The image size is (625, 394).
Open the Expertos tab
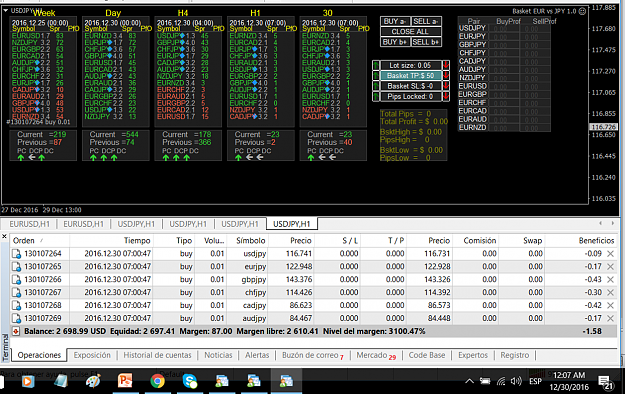(x=473, y=355)
